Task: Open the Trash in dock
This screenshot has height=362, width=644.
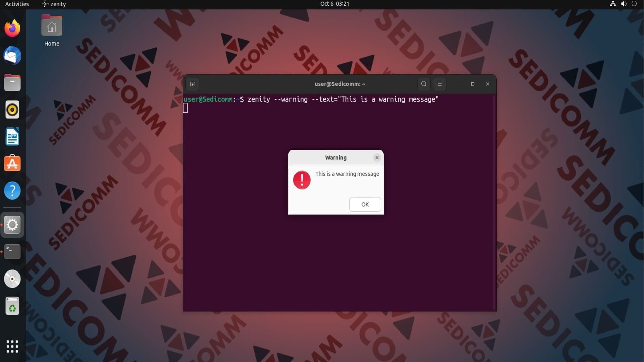Action: (x=12, y=306)
